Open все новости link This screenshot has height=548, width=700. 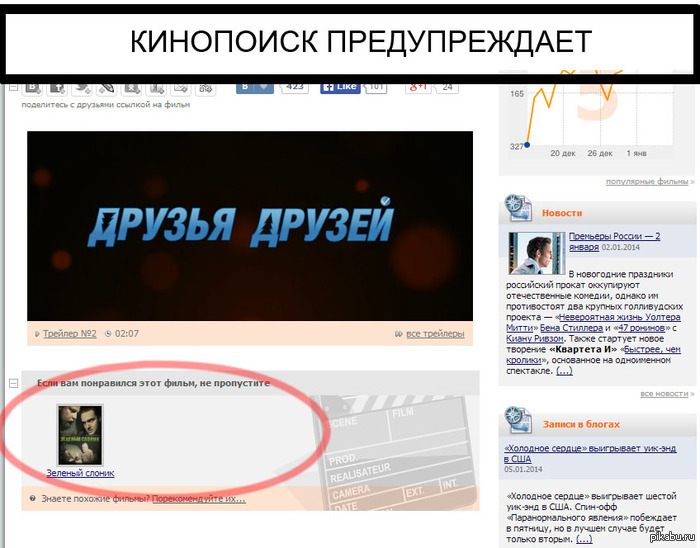pyautogui.click(x=664, y=394)
